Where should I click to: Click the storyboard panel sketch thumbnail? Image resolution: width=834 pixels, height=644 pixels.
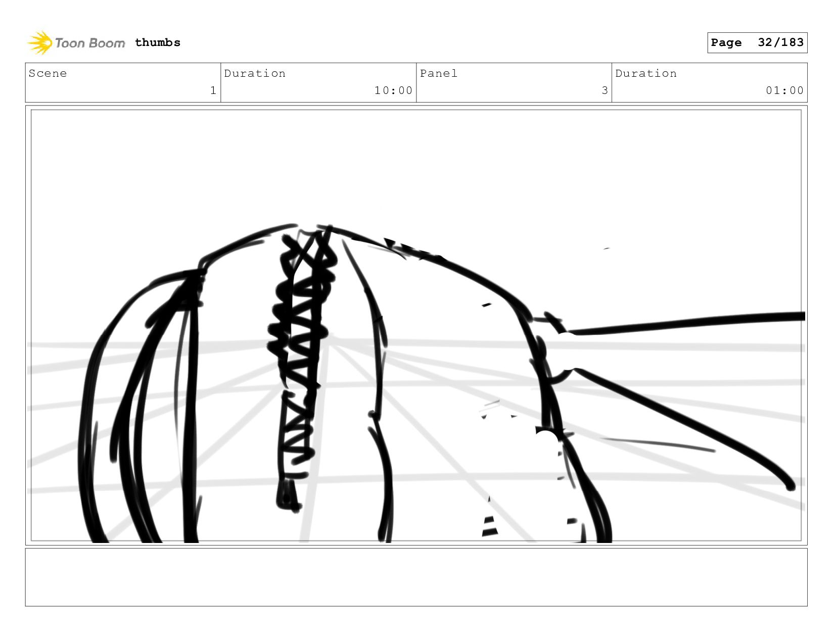pyautogui.click(x=416, y=325)
